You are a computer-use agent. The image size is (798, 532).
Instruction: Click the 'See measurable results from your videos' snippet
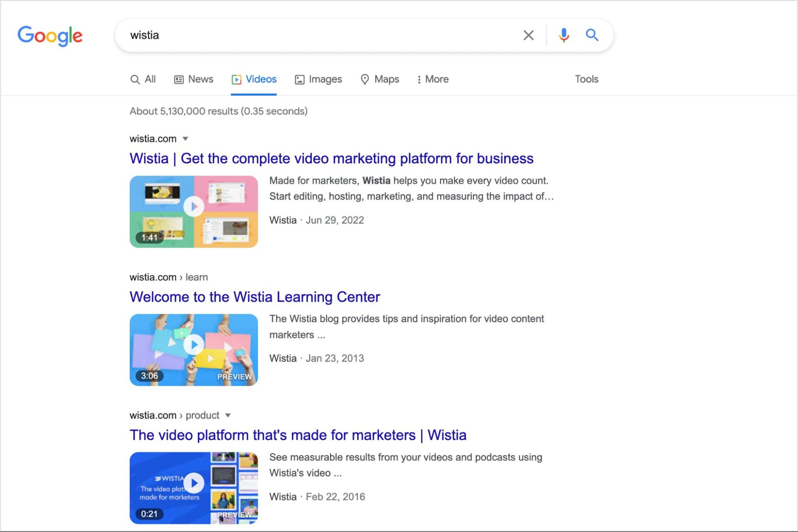pos(406,465)
